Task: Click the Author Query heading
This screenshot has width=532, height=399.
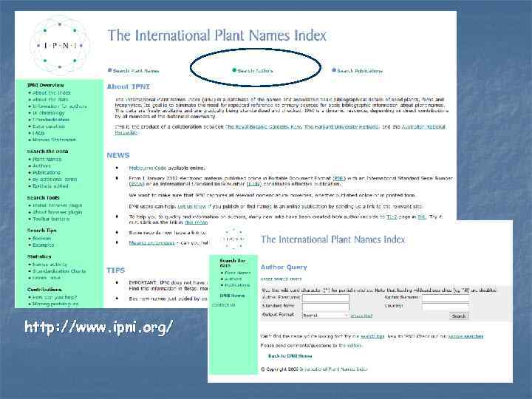Action: pos(284,267)
